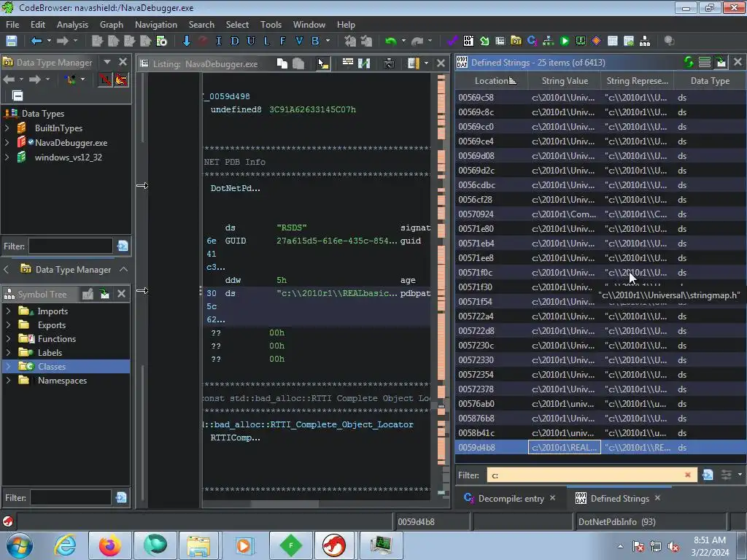Close the Symbol Tree panel
This screenshot has height=560, width=747.
[x=122, y=295]
